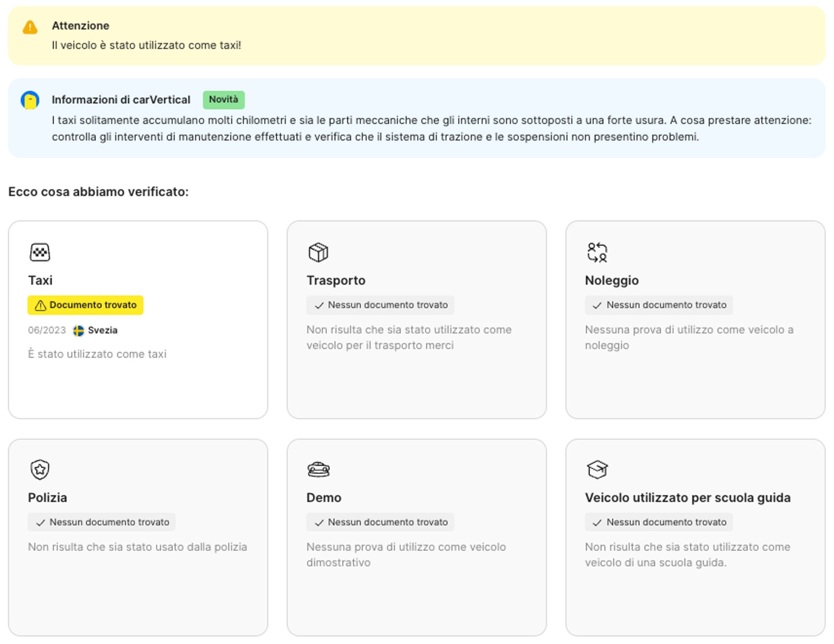
Task: Click the yellow warning triangle icon
Action: coord(30,27)
